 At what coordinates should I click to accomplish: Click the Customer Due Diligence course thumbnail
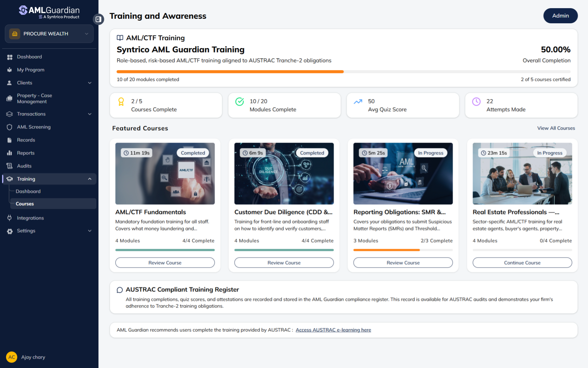click(x=284, y=174)
